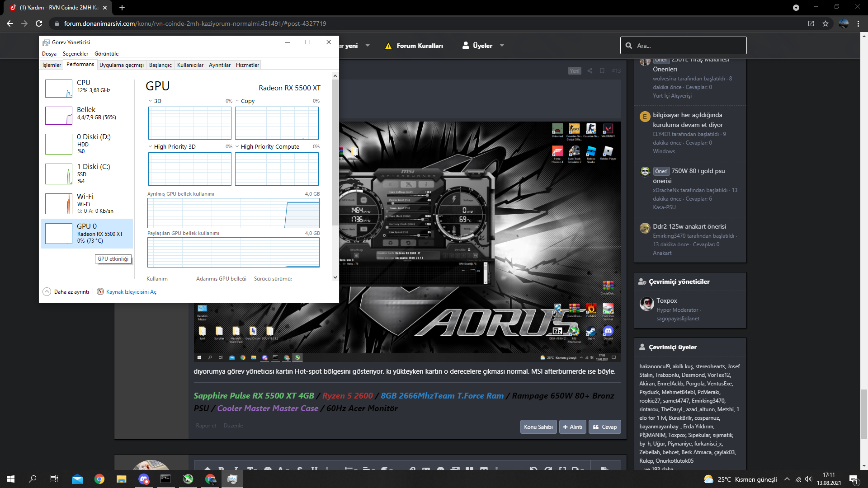
Task: Switch to the Ayrıntılar tab
Action: [220, 65]
